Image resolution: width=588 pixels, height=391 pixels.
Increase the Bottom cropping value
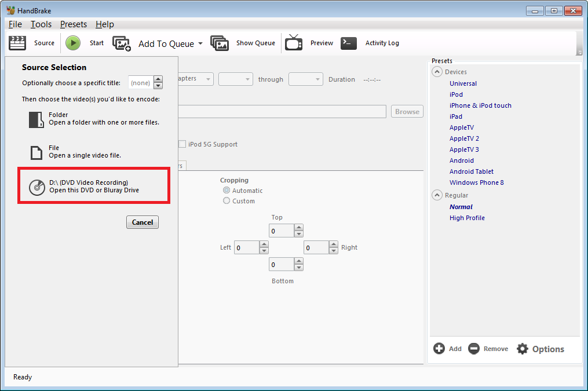pyautogui.click(x=298, y=261)
